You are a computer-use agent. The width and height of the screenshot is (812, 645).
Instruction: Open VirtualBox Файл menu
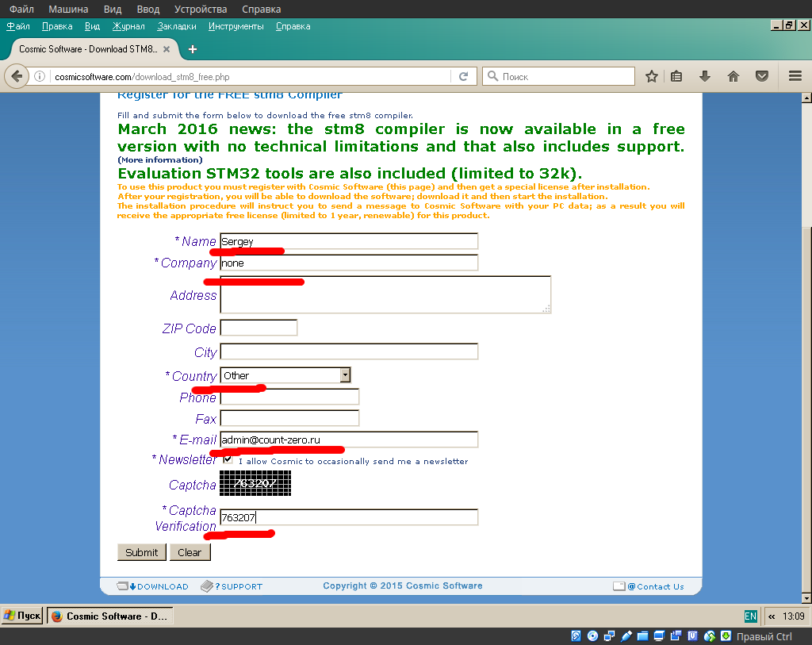pos(21,9)
